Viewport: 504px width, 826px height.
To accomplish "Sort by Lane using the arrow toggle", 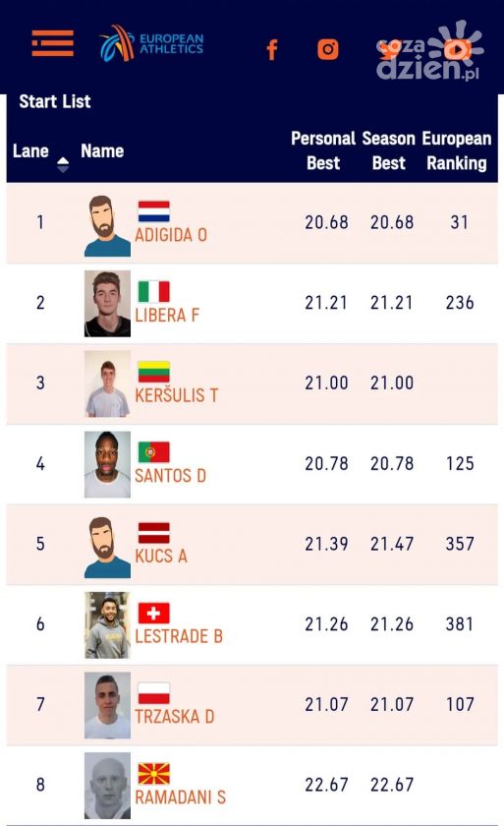I will [x=63, y=165].
